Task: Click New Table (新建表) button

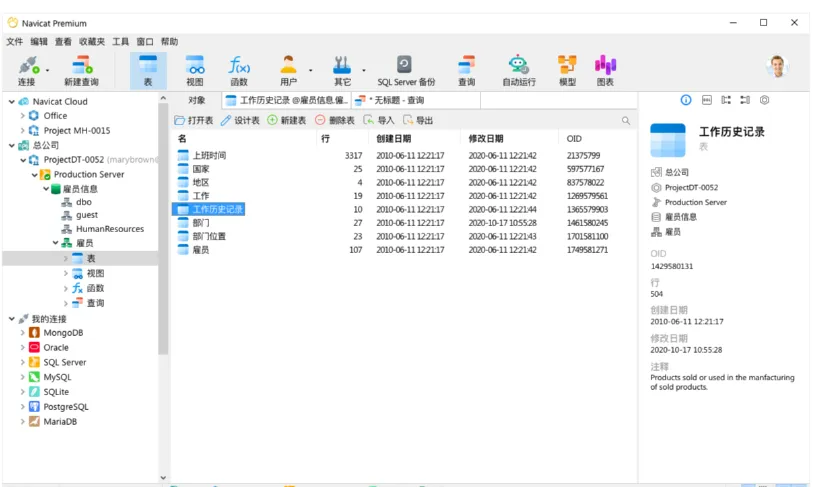Action: click(287, 120)
